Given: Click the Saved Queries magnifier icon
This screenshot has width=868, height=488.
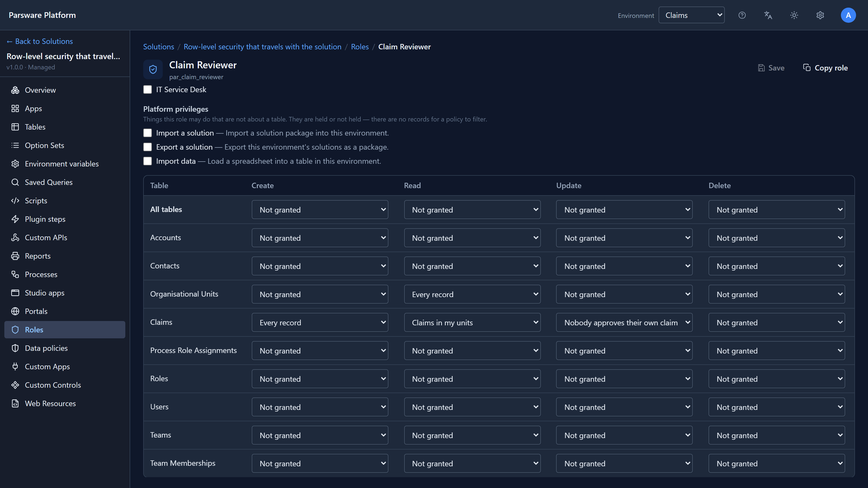Looking at the screenshot, I should tap(15, 182).
